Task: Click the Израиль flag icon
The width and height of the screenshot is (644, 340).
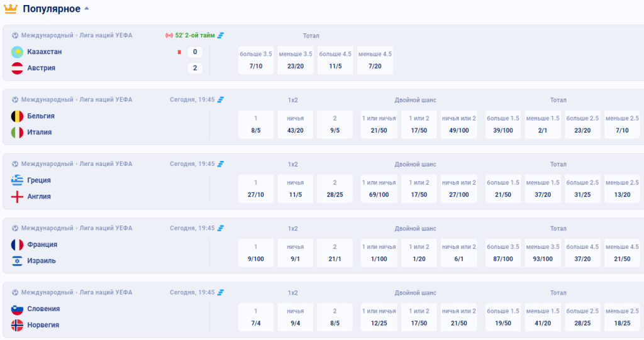Action: 17,261
